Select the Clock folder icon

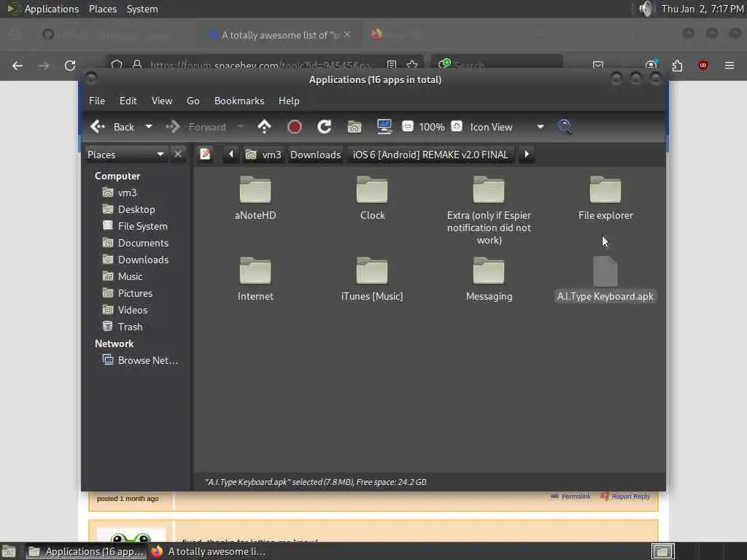click(372, 190)
